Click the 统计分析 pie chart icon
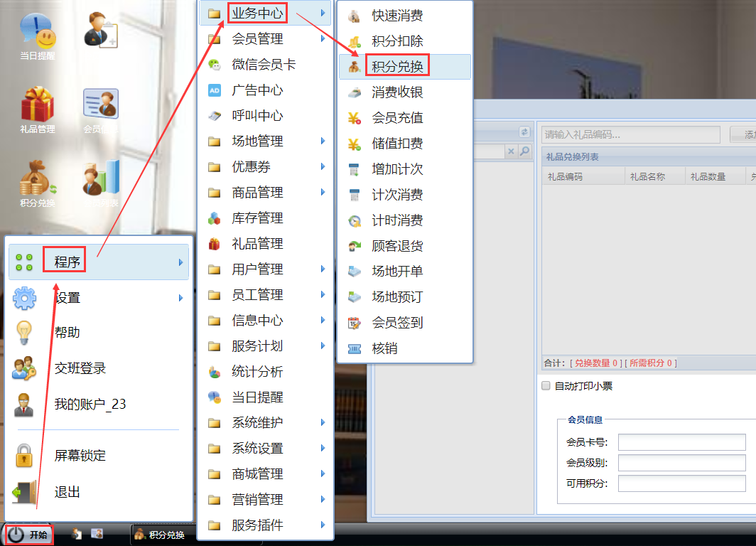This screenshot has height=546, width=756. pos(214,372)
